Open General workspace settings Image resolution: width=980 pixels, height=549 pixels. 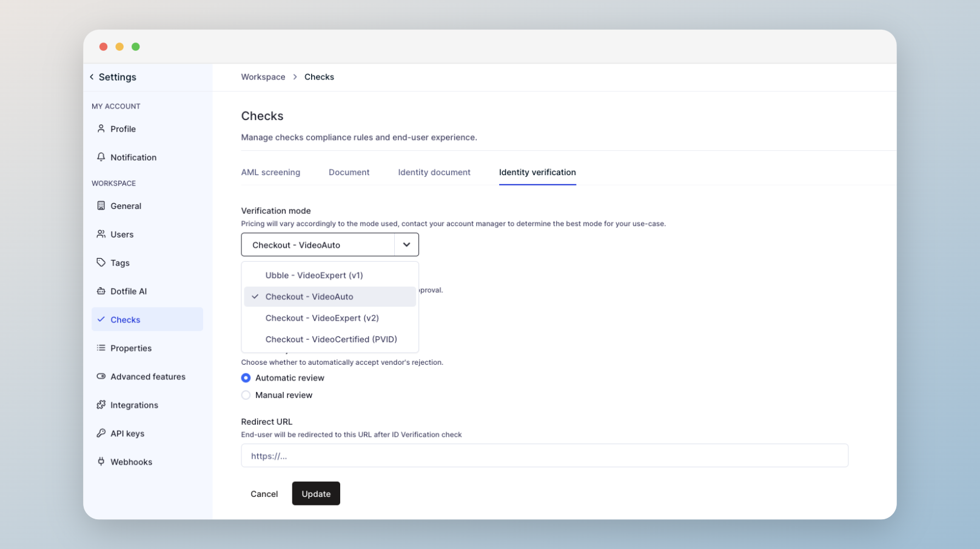[147, 205]
